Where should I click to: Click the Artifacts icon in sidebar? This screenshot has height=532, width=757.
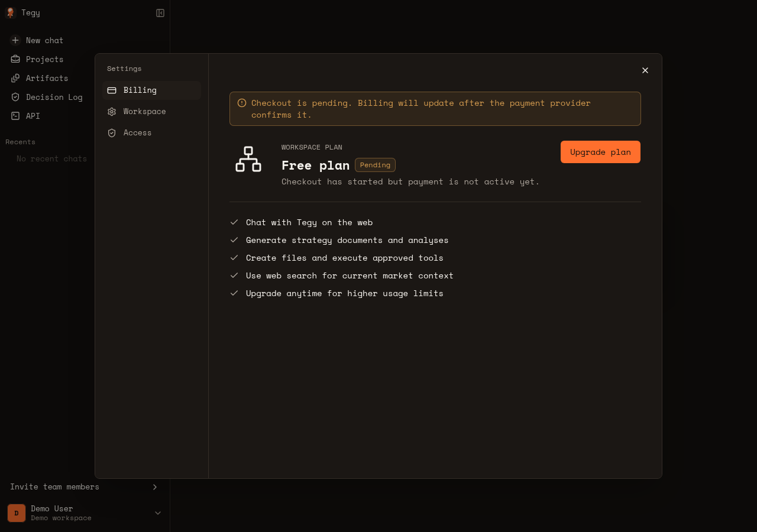(x=15, y=78)
